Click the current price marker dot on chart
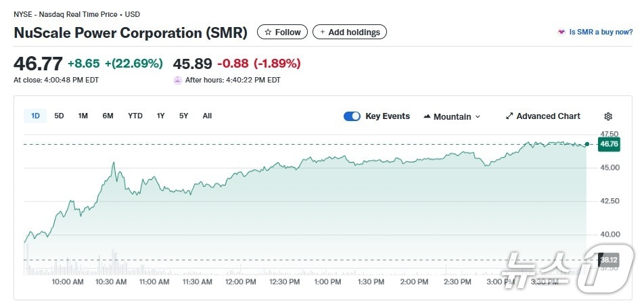 pos(586,144)
